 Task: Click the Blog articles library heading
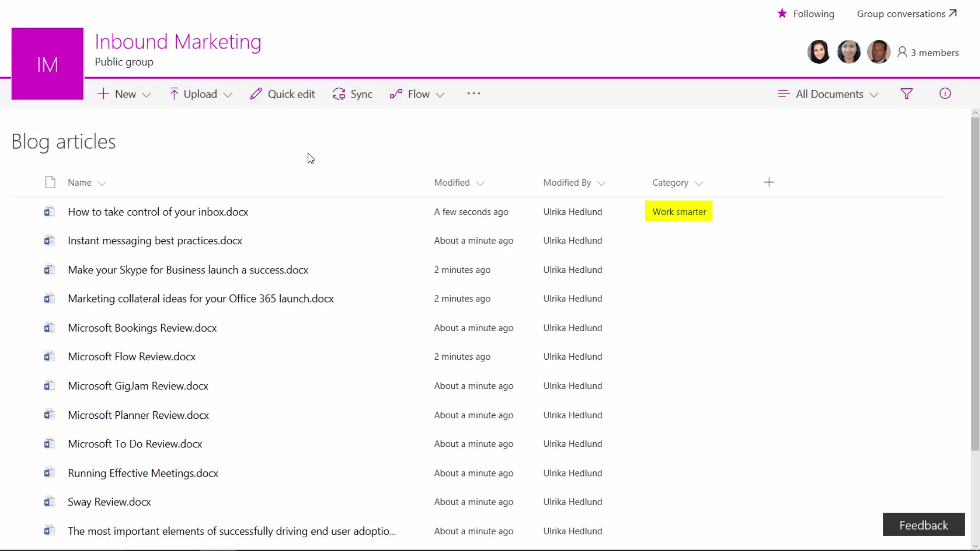[x=63, y=141]
